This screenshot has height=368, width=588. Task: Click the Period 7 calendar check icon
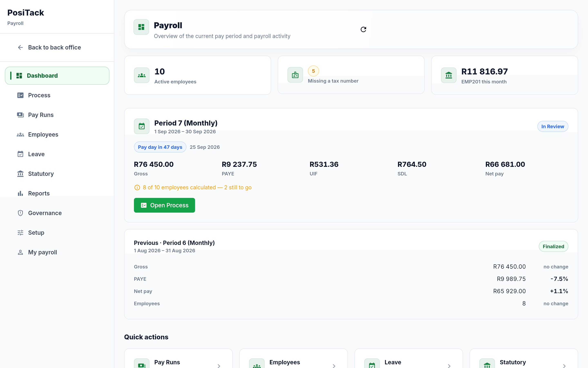coord(142,126)
